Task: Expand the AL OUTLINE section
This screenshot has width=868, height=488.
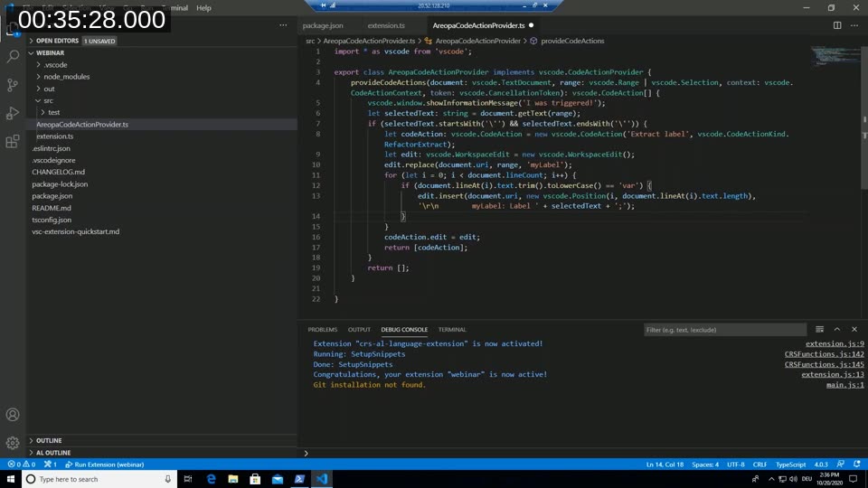Action: (x=53, y=453)
